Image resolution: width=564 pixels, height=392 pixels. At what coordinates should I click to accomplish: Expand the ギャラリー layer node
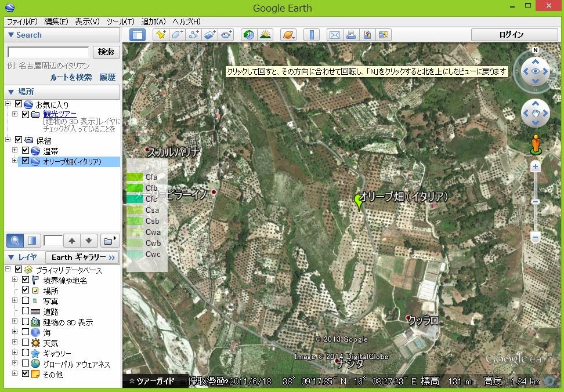(x=15, y=353)
